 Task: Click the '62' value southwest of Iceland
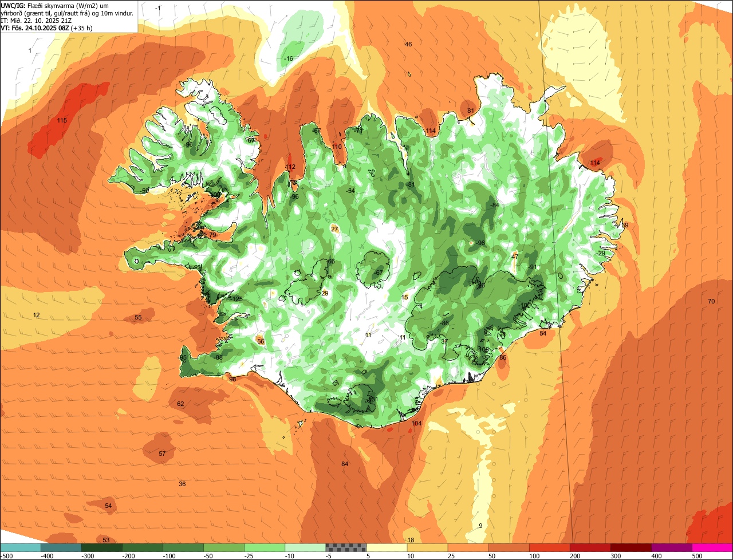[x=180, y=404]
